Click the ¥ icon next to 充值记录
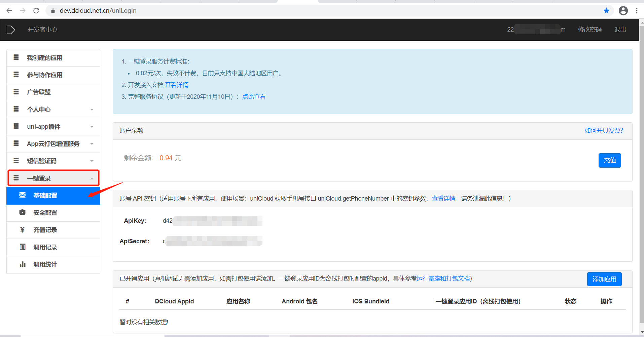This screenshot has width=644, height=337. [22, 229]
